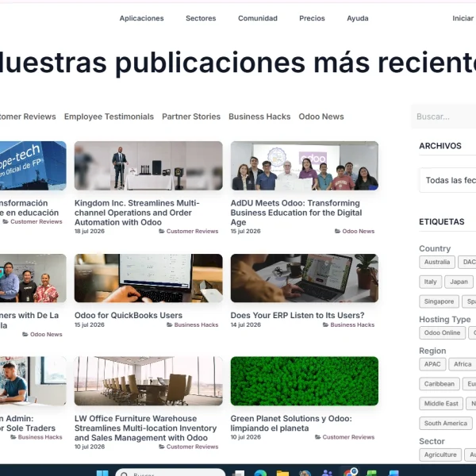Open the Ayuda menu

tap(358, 18)
